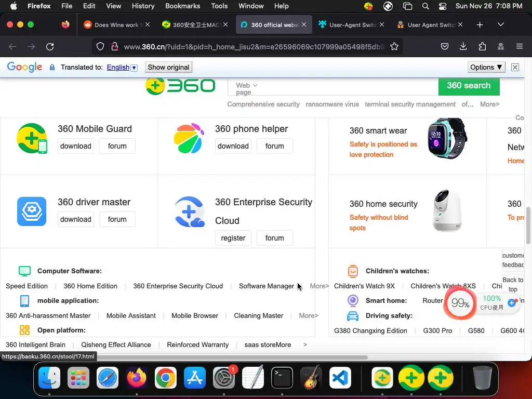Screen dimensions: 532x399
Task: Reload the page with the refresh icon
Action: (x=50, y=46)
